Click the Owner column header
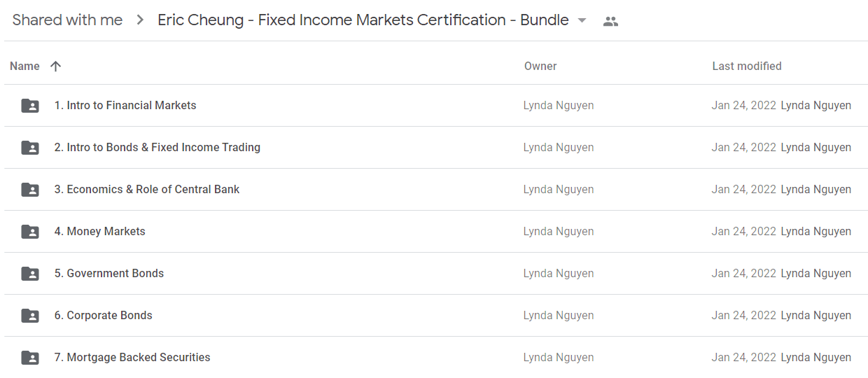Image resolution: width=868 pixels, height=378 pixels. coord(540,66)
